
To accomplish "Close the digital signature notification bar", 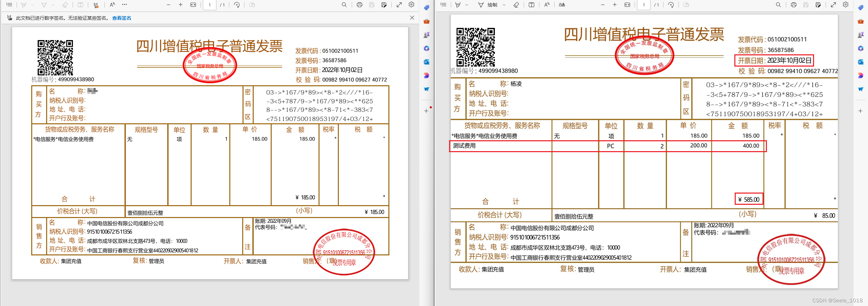I will tap(412, 18).
